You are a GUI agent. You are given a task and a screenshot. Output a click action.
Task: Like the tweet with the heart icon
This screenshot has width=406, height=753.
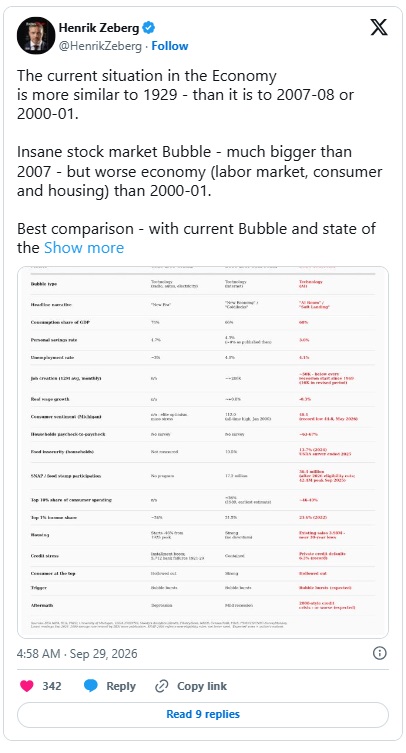pos(27,686)
